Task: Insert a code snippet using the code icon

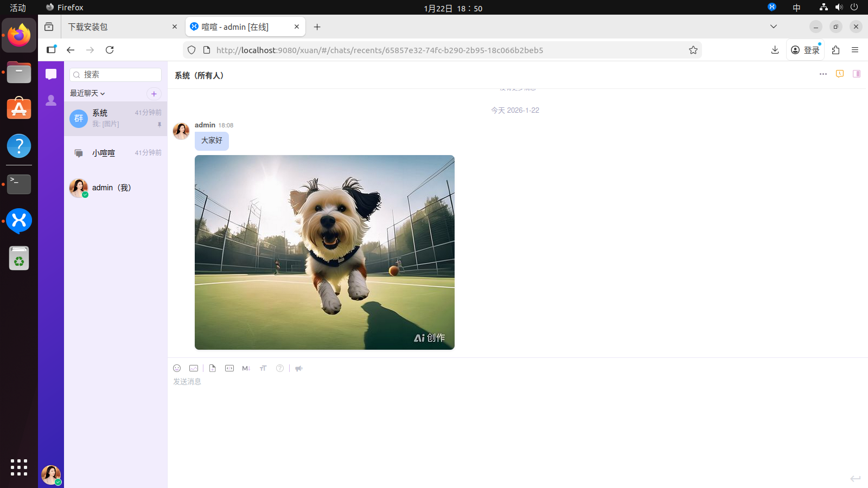Action: click(229, 368)
